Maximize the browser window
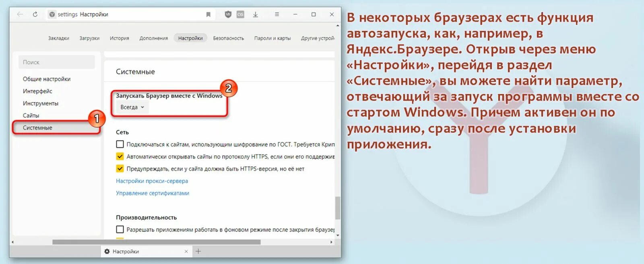Screen dimensions: 644x264 click(x=314, y=14)
